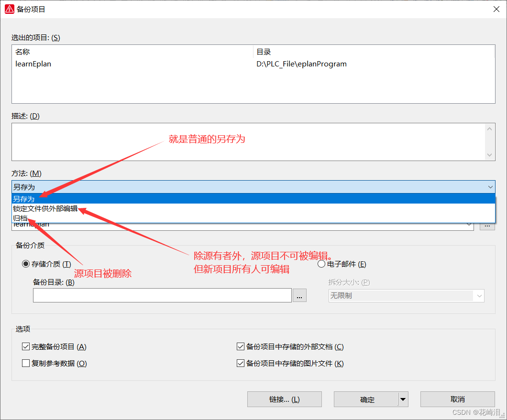The width and height of the screenshot is (507, 420).
Task: Select the learnEplan project row
Action: point(253,64)
